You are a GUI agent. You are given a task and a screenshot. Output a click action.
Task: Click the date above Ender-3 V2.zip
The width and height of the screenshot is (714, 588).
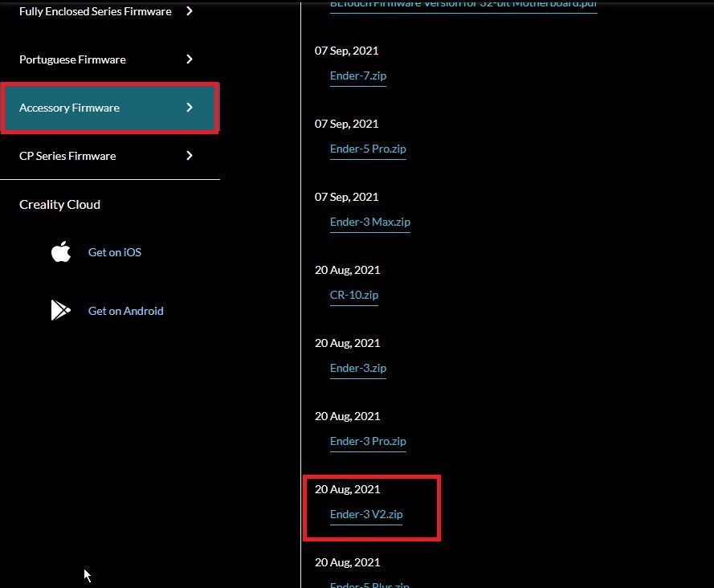click(x=348, y=489)
